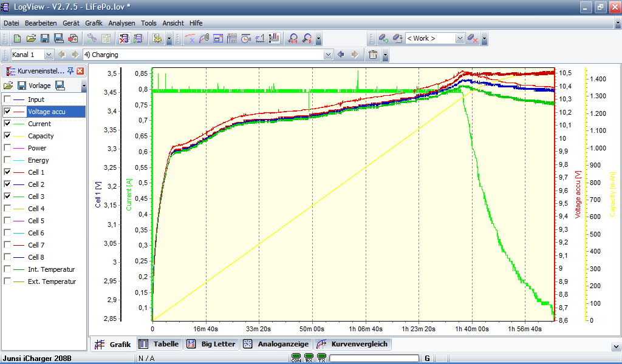Click the import/export icon with red arrow

(x=73, y=38)
